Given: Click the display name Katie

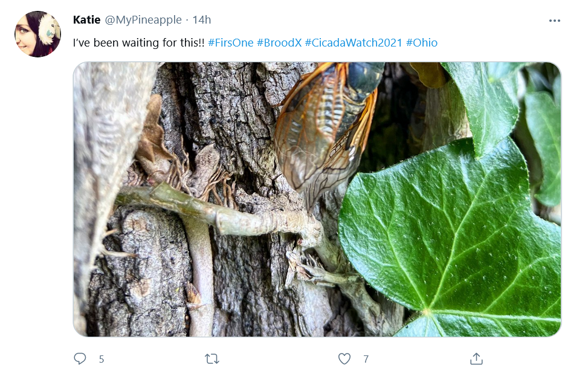Looking at the screenshot, I should point(86,20).
